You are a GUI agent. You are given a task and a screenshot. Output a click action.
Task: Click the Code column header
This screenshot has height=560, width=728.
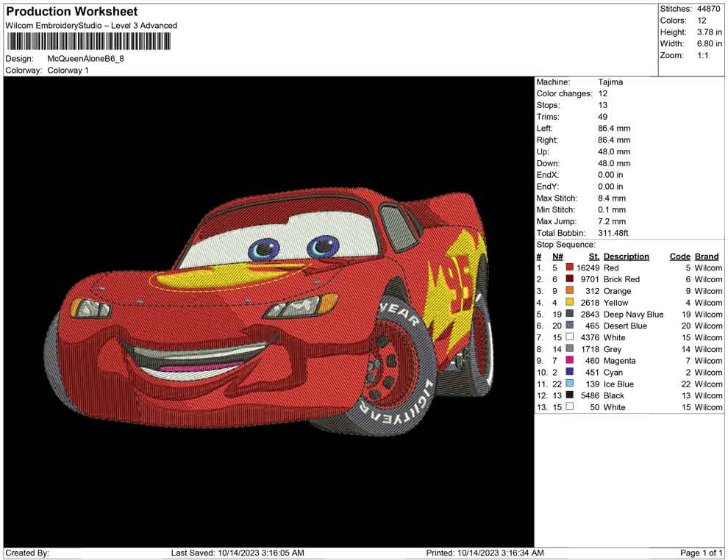click(679, 256)
